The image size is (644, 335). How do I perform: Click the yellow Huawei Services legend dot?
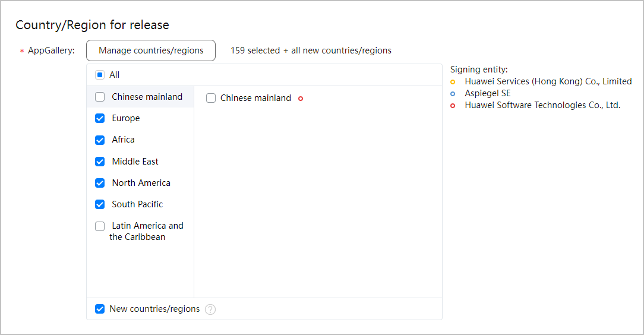[453, 81]
